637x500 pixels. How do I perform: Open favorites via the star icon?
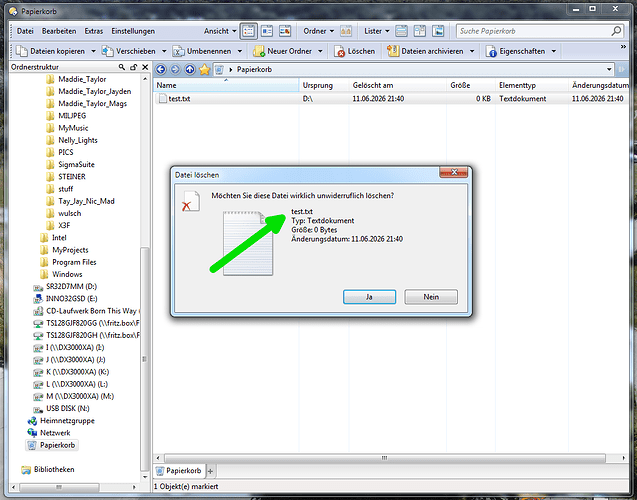pyautogui.click(x=204, y=69)
